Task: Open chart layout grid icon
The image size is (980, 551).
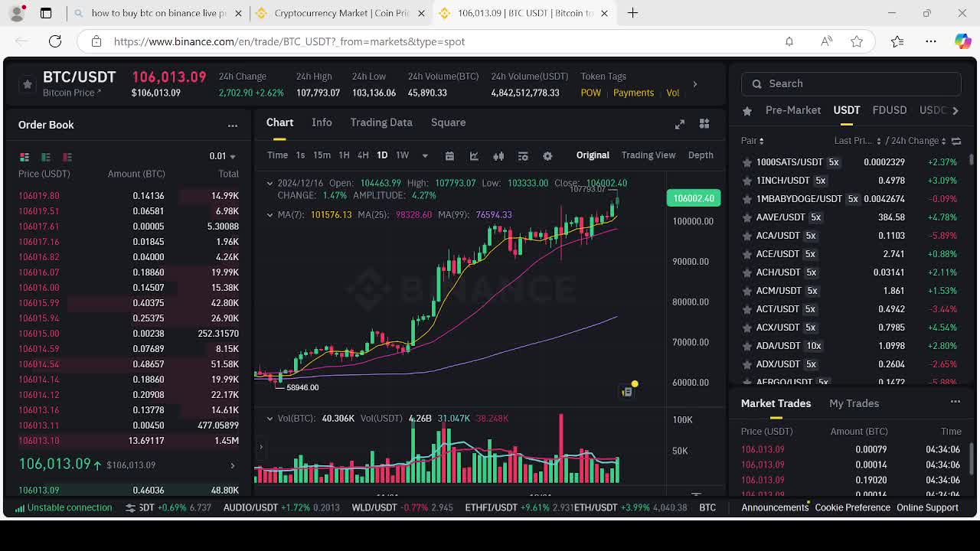Action: 704,124
